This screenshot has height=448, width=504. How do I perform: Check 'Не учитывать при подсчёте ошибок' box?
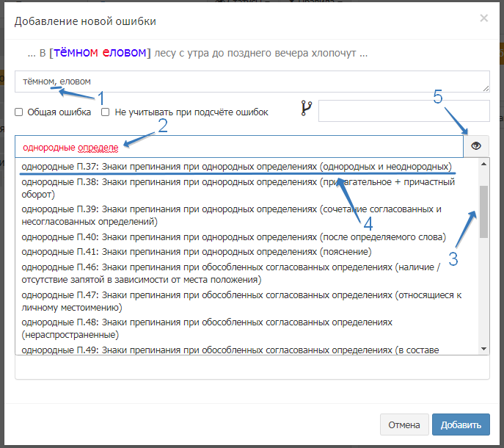(x=106, y=112)
